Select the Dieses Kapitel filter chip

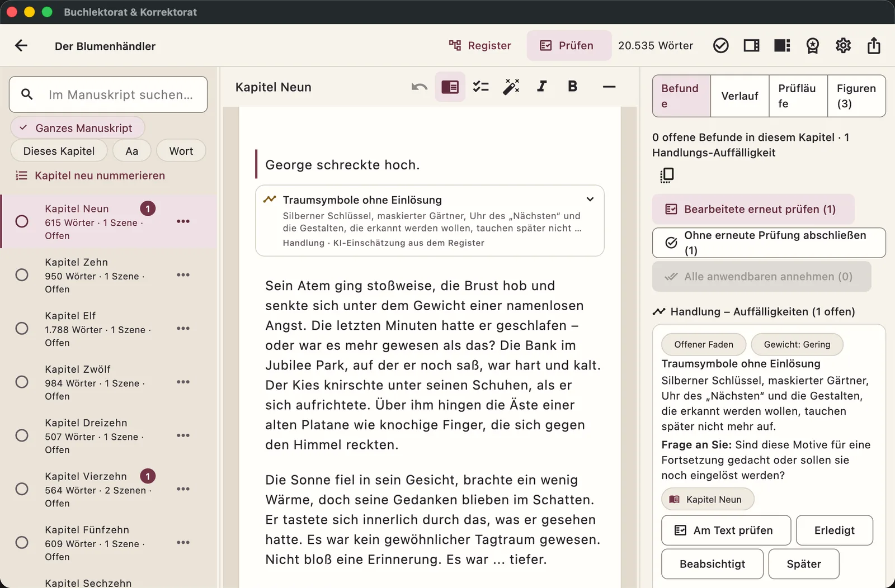[59, 151]
